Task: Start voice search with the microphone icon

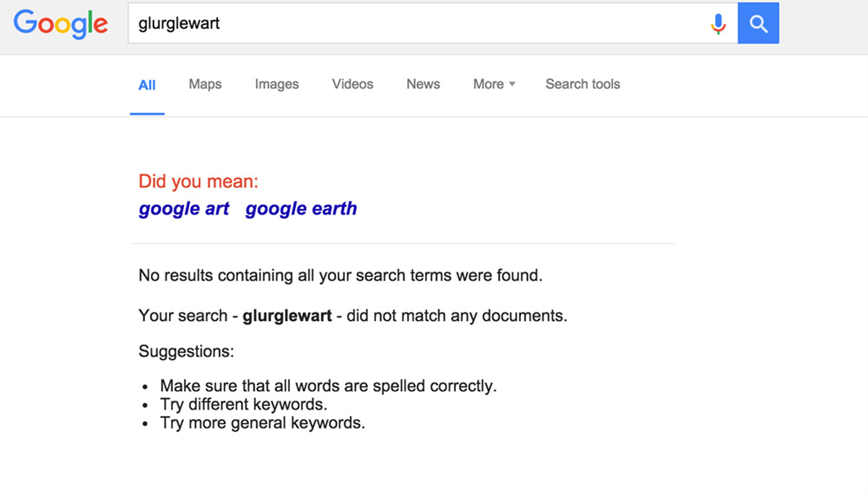Action: 718,24
